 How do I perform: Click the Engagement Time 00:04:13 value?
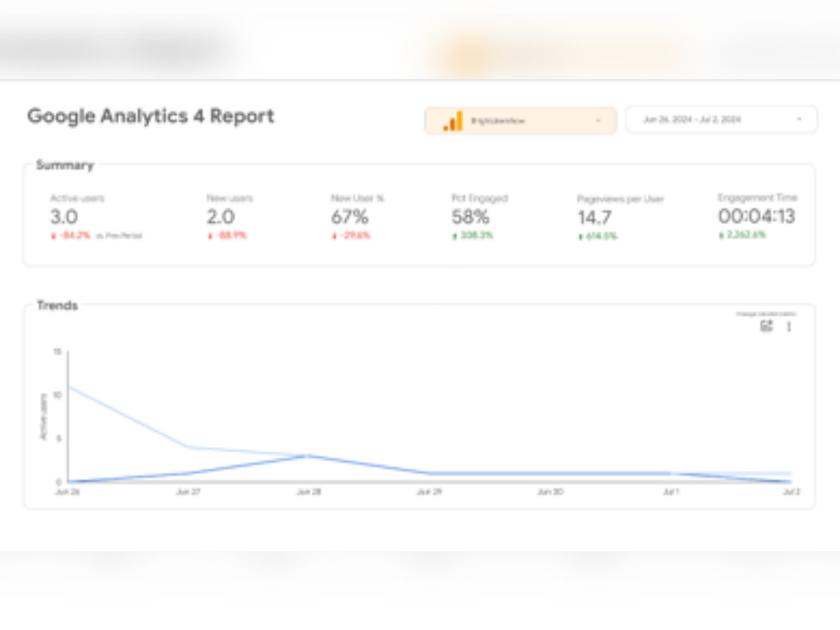pos(757,216)
